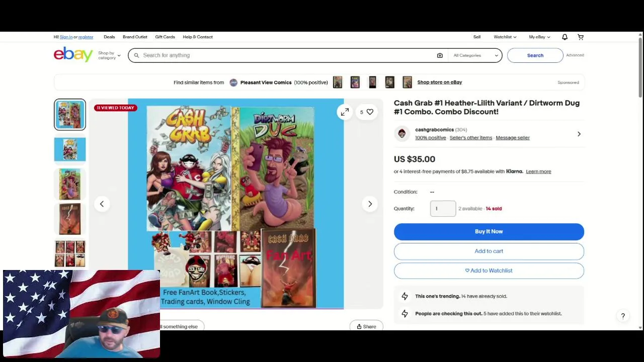This screenshot has height=362, width=644.
Task: Click the eBay logo
Action: [73, 54]
